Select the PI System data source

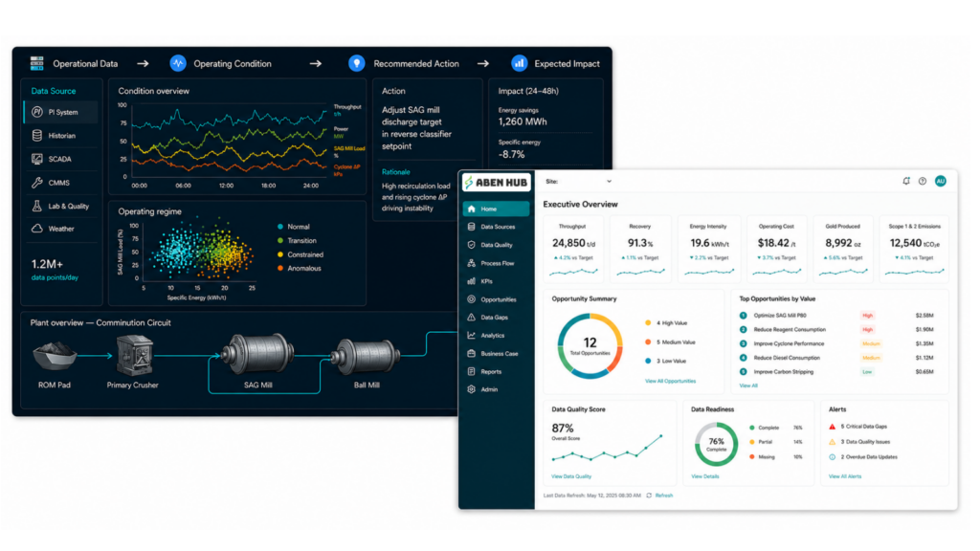tap(60, 113)
